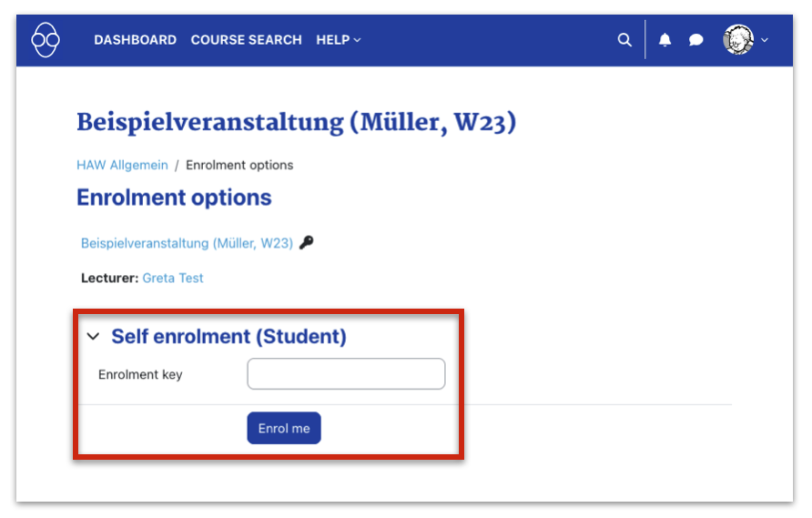Go to DASHBOARD in the navbar
The height and width of the screenshot is (518, 812).
(x=135, y=40)
